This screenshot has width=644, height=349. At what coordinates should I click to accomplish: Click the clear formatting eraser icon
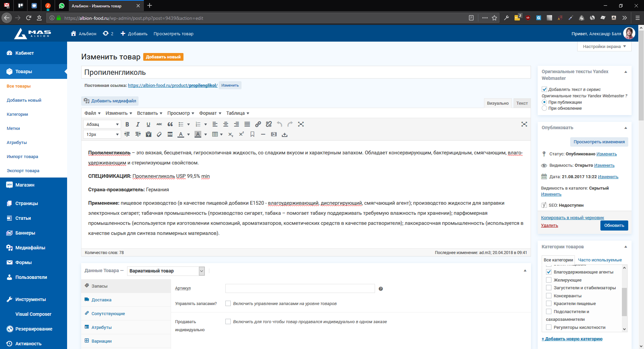[159, 134]
